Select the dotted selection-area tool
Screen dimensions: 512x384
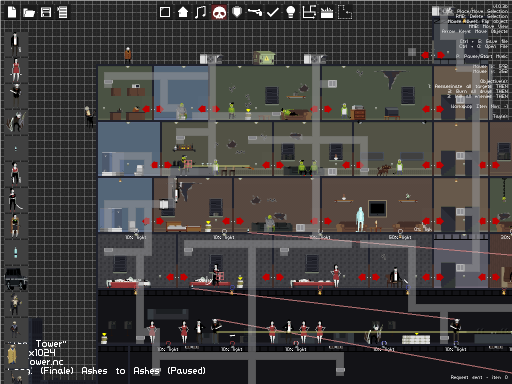tap(345, 12)
